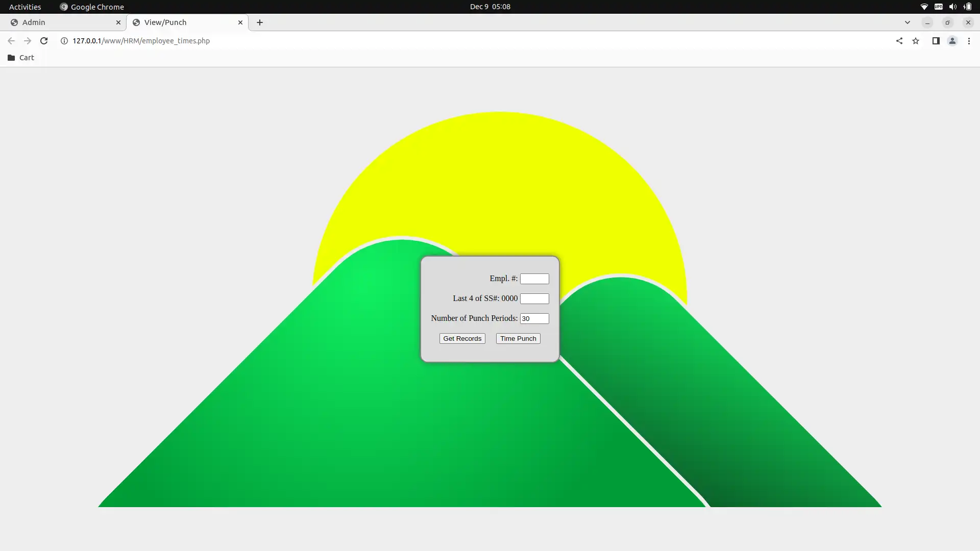Click the bookmark star icon
980x551 pixels.
pos(915,41)
